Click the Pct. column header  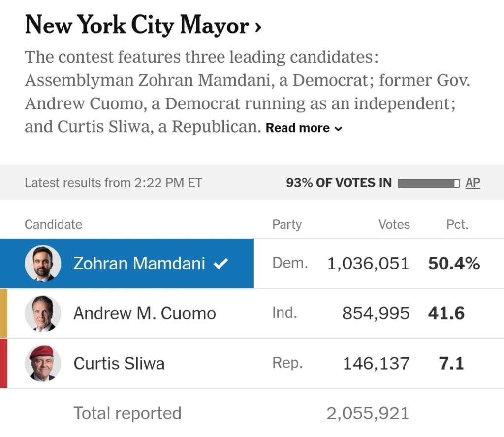[x=457, y=225]
